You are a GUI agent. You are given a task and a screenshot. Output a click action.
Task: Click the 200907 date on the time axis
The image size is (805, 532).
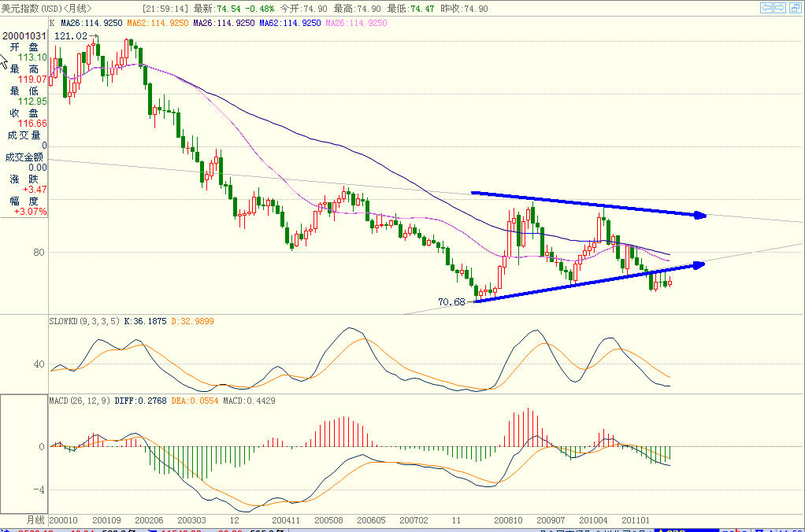[551, 520]
